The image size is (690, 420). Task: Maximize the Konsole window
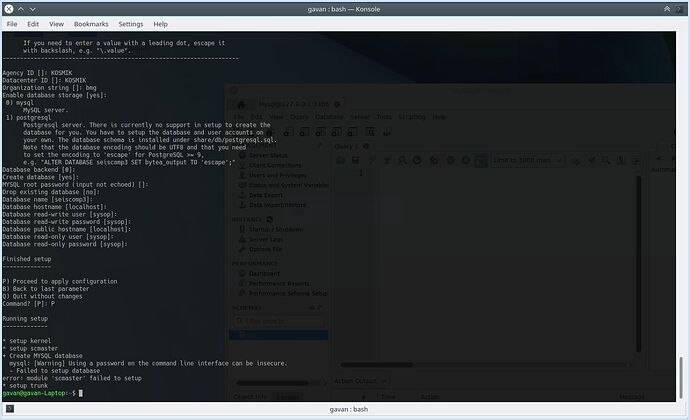(x=666, y=7)
